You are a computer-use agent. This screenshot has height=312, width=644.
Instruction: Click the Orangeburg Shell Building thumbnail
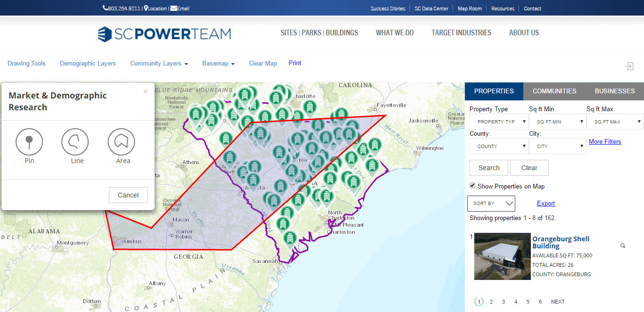point(503,256)
